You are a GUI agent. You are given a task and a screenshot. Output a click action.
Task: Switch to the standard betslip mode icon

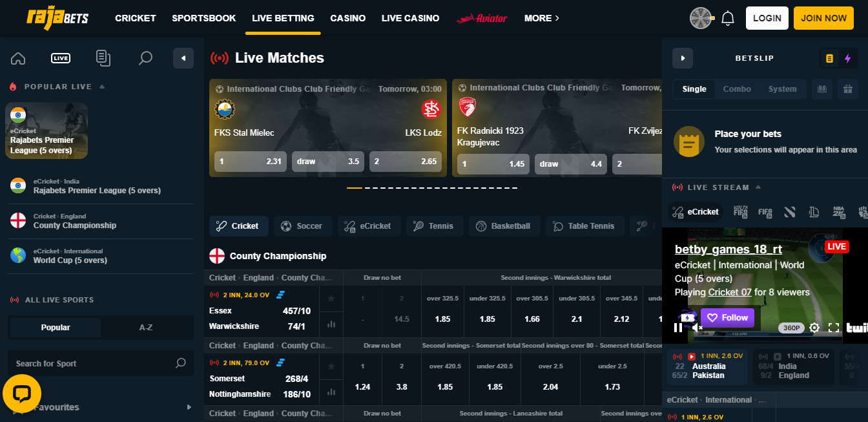click(x=829, y=59)
